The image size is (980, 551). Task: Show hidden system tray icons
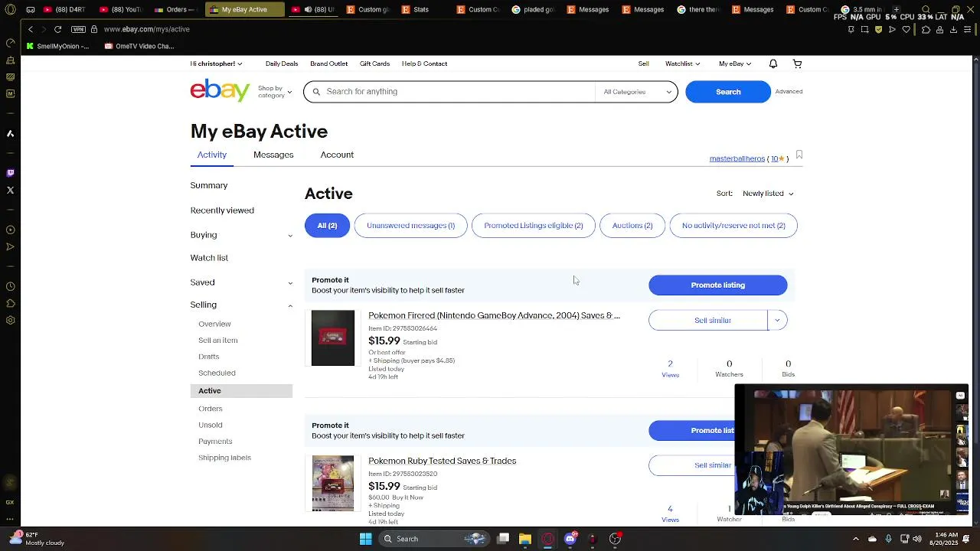pyautogui.click(x=856, y=539)
